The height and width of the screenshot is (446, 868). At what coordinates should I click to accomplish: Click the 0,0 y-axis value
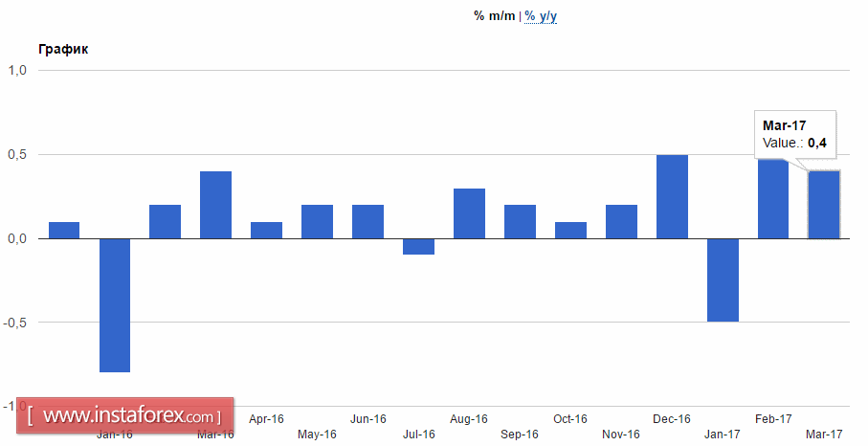coord(18,239)
